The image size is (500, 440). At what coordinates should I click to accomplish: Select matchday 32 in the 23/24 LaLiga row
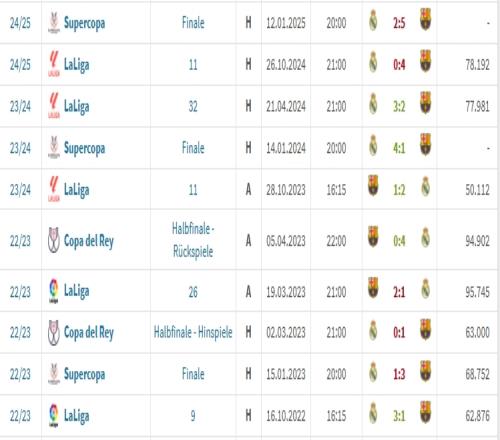pos(193,107)
